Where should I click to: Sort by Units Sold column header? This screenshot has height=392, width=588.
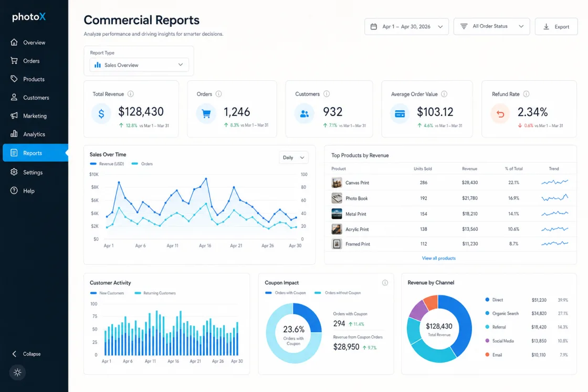[423, 168]
